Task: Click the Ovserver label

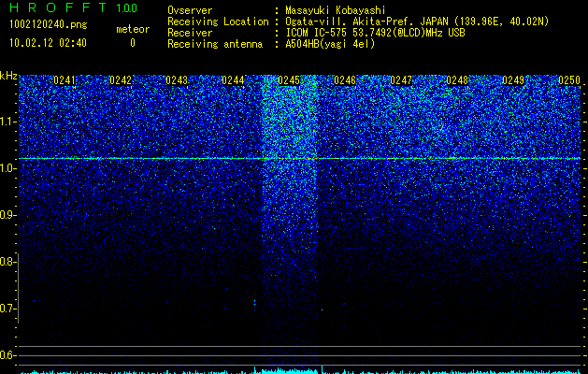Action: click(190, 10)
